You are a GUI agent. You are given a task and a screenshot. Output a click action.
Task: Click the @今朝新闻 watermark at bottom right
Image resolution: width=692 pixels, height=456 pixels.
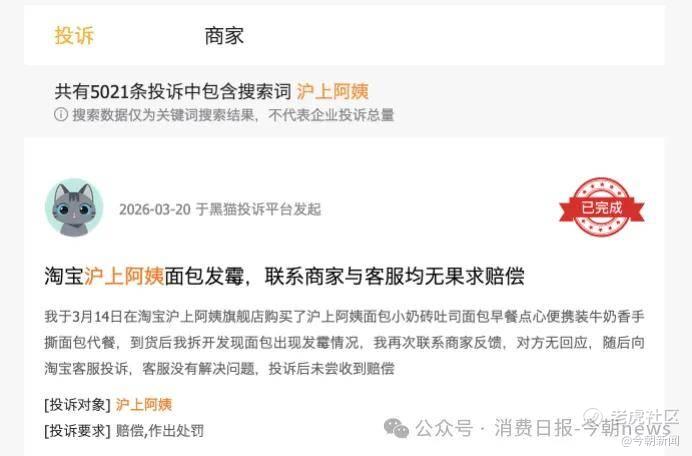(x=650, y=440)
